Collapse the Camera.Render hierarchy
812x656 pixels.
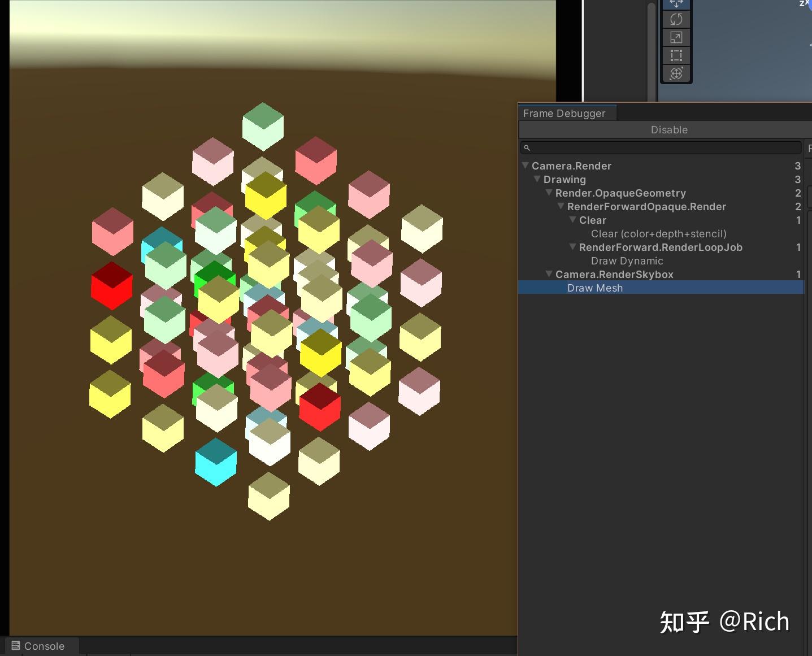525,166
